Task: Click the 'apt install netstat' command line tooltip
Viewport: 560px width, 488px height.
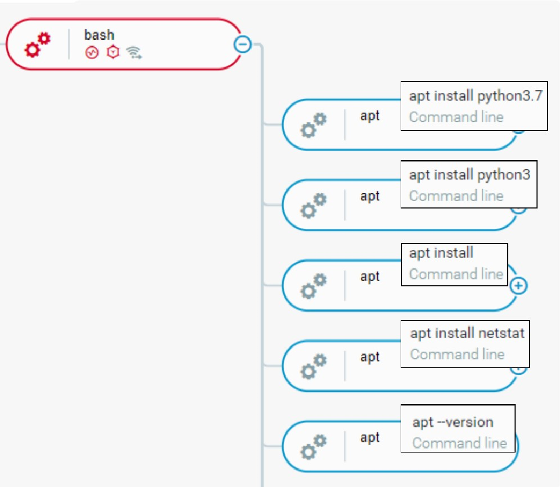Action: pyautogui.click(x=465, y=344)
